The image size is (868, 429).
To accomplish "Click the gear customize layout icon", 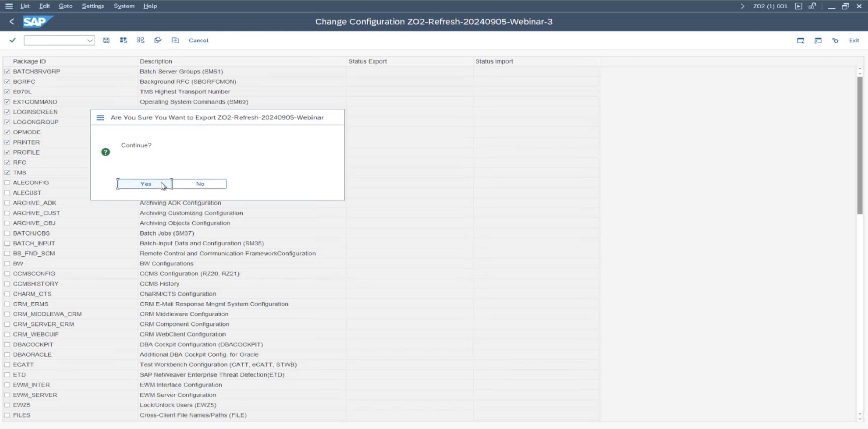I will tap(835, 40).
